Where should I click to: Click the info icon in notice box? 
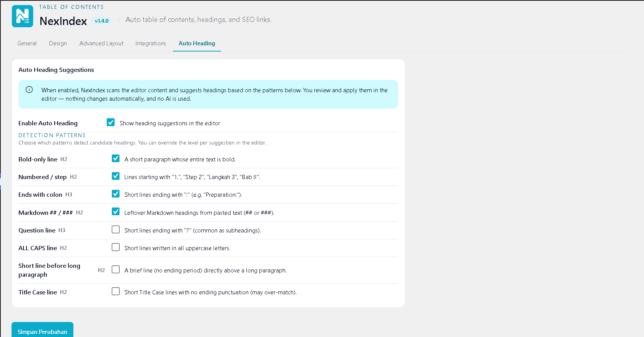point(29,90)
